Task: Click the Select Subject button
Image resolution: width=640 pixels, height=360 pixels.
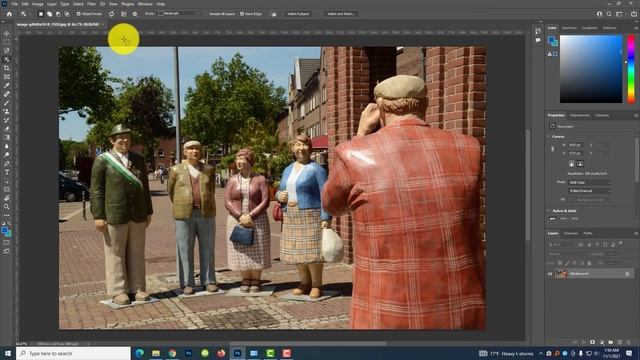Action: pyautogui.click(x=298, y=14)
